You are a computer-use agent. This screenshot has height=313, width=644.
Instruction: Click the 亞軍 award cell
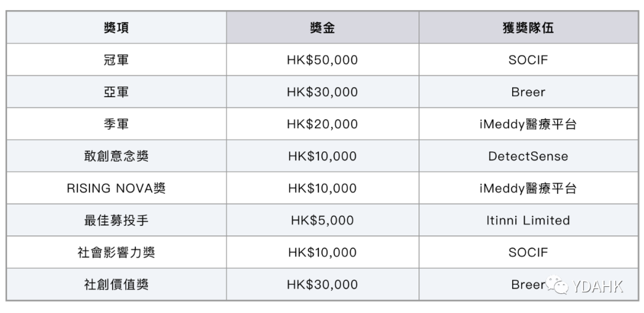[x=116, y=92]
